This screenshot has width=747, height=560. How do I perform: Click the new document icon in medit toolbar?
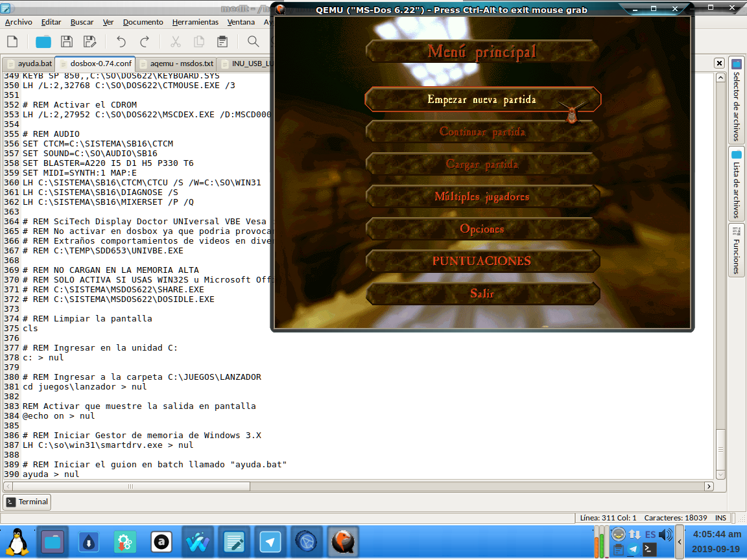[x=12, y=42]
